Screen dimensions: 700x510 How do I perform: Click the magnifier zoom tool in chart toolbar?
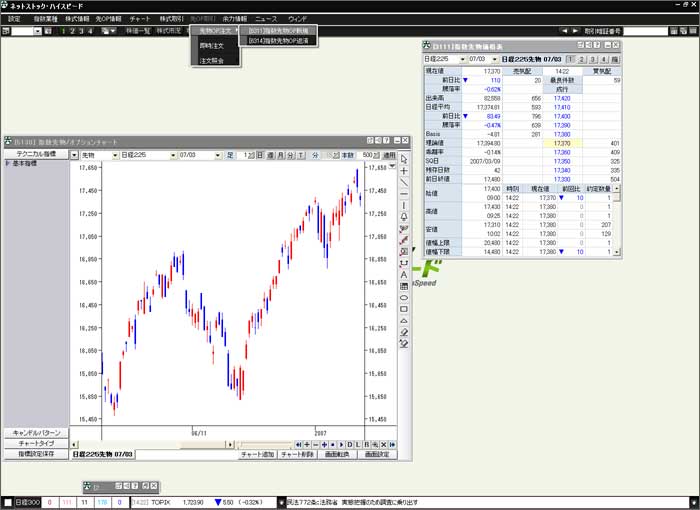click(x=404, y=252)
